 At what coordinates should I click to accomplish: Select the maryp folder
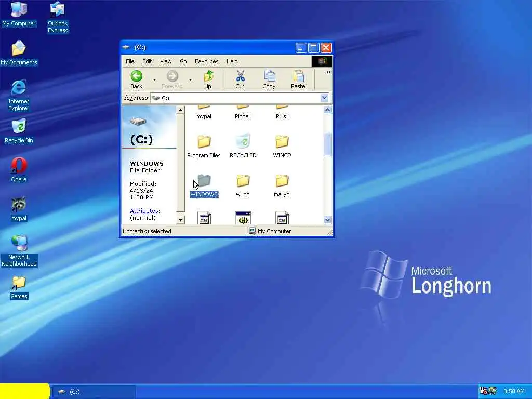coord(282,185)
